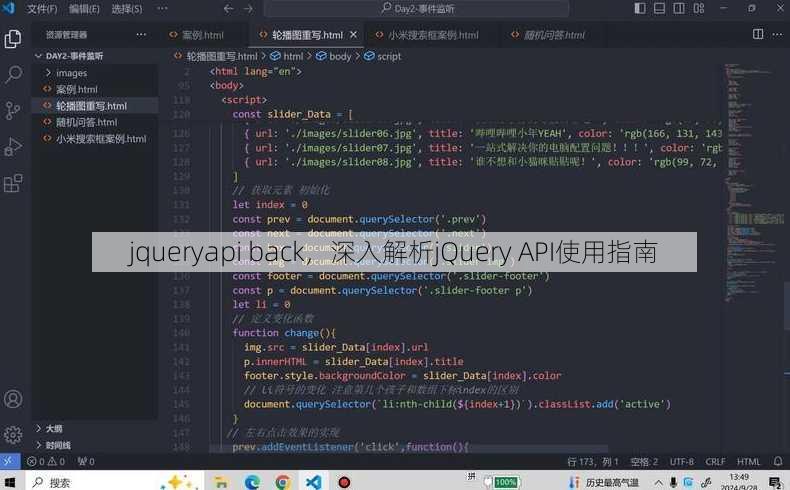
Task: Open the 选择(S) menu
Action: 126,9
